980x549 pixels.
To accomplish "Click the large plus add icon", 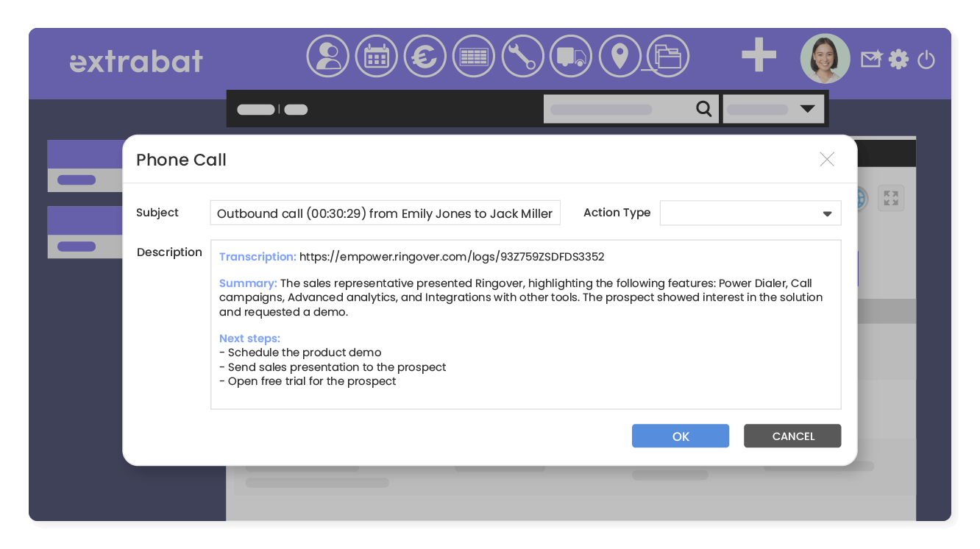I will point(759,57).
